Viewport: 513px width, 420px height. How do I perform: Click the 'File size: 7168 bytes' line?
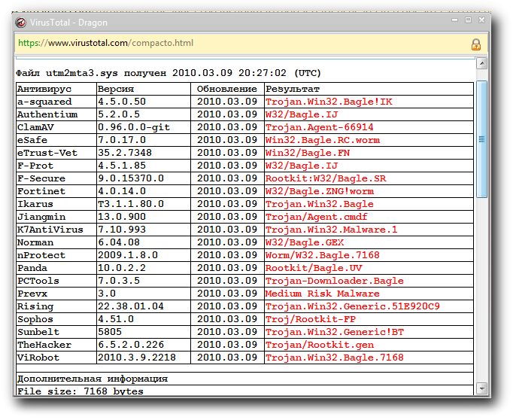80,391
